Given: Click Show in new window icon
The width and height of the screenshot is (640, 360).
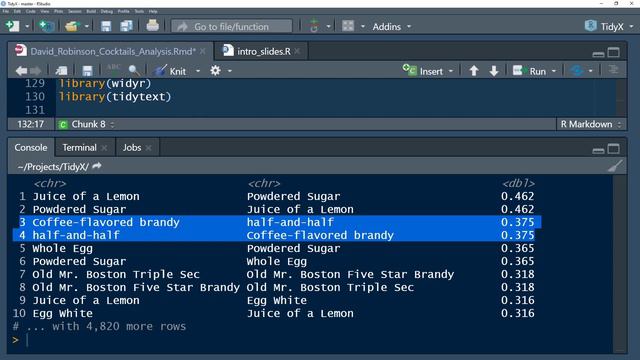Looking at the screenshot, I should [x=62, y=71].
